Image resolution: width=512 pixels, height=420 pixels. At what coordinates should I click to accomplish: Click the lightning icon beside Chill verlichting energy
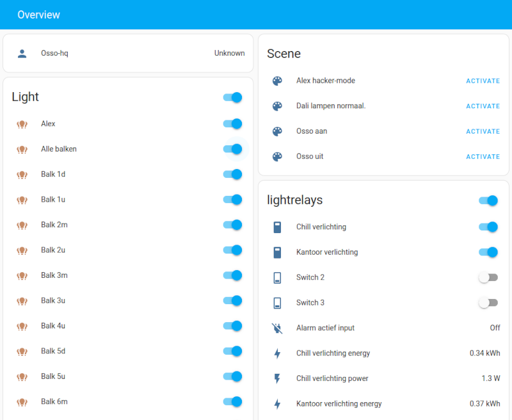pos(277,353)
